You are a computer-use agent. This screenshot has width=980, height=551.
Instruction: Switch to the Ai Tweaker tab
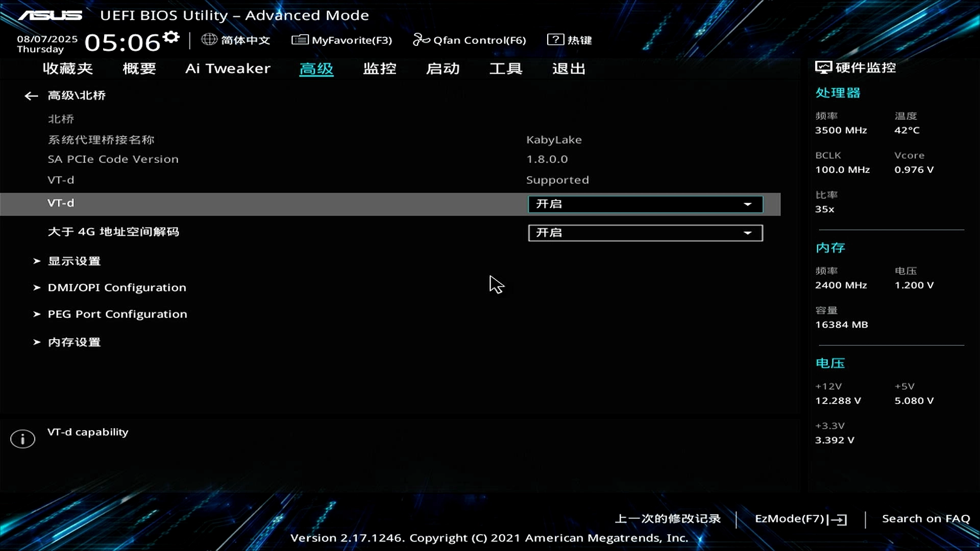click(228, 69)
